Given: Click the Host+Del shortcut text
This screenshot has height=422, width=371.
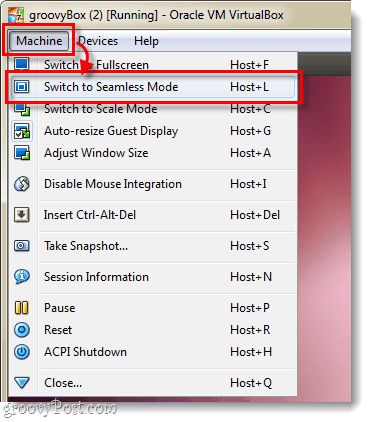Looking at the screenshot, I should 255,215.
